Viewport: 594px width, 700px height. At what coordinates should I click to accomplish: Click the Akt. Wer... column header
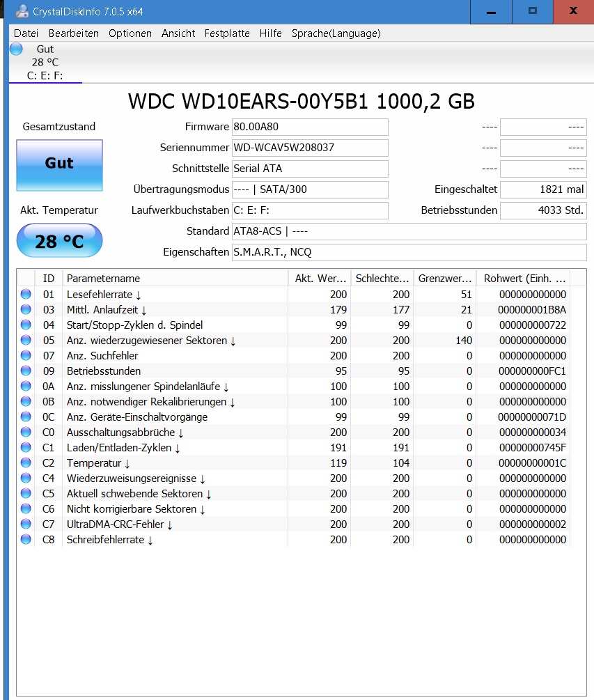(320, 279)
